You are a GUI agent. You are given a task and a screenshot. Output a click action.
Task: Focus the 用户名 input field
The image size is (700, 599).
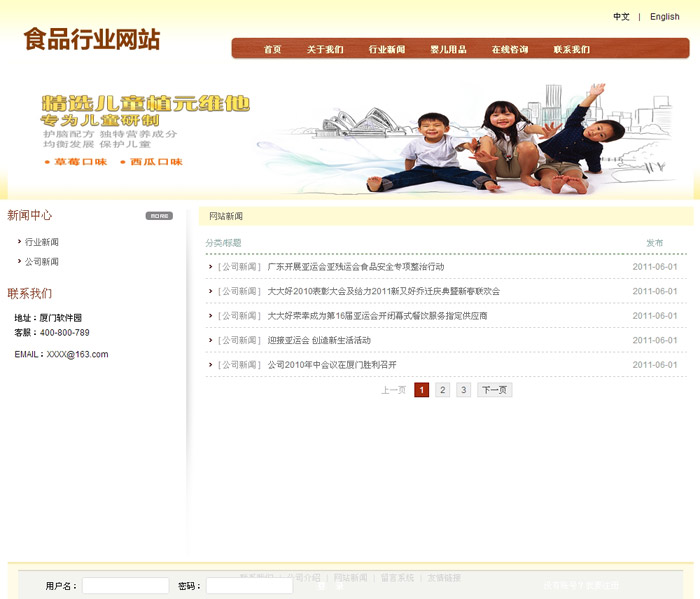tap(125, 586)
